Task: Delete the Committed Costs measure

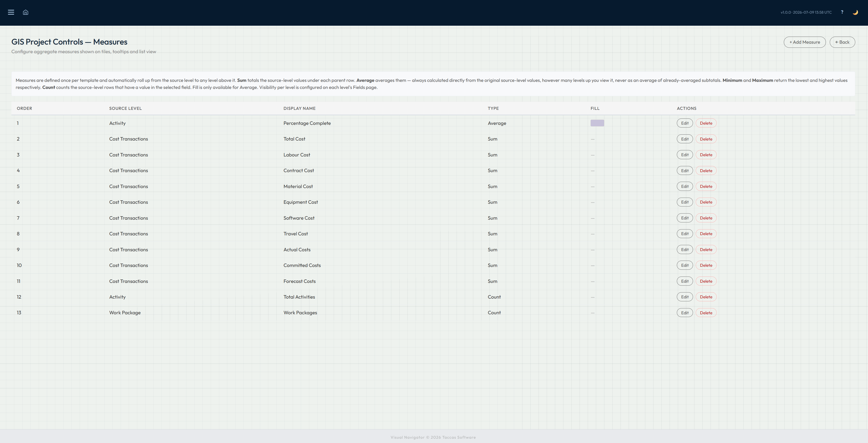Action: pyautogui.click(x=706, y=266)
